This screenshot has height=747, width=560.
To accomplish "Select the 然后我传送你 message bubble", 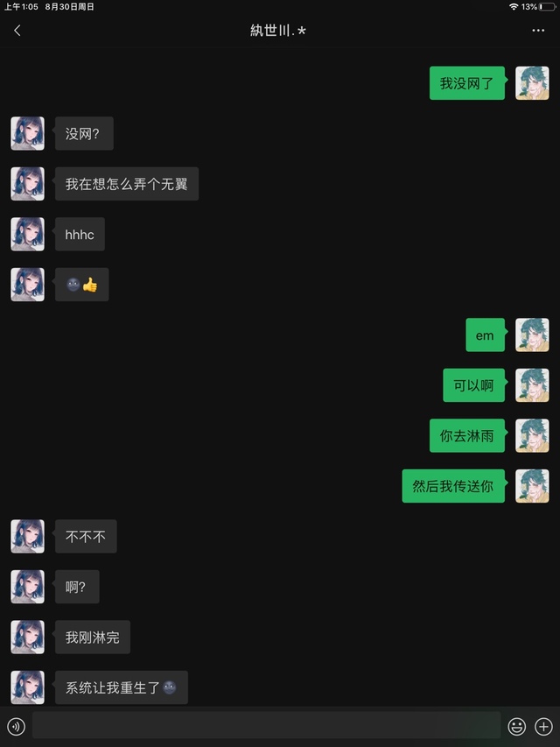I will pyautogui.click(x=453, y=486).
